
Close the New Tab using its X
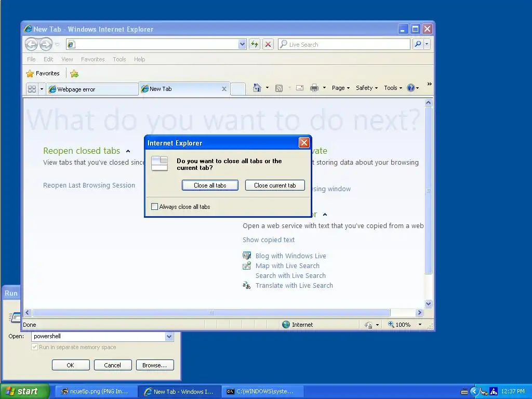point(224,89)
